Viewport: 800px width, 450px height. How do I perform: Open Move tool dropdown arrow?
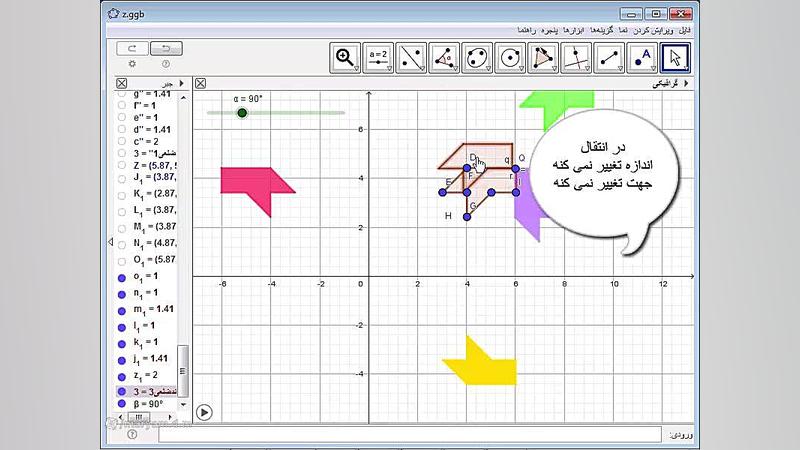tap(686, 68)
